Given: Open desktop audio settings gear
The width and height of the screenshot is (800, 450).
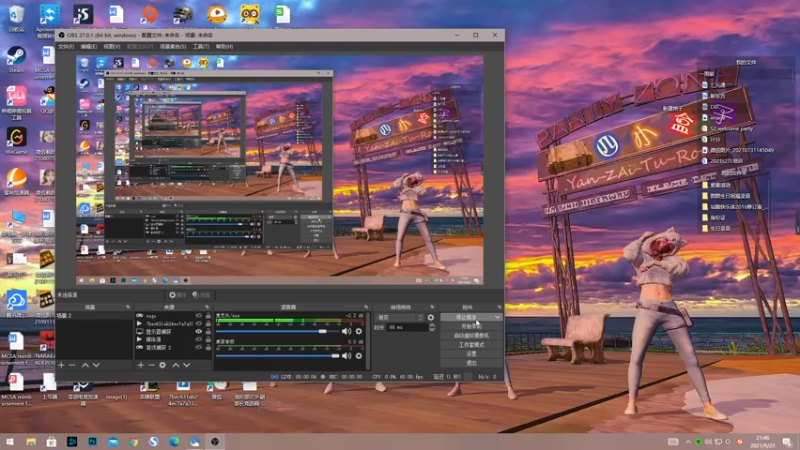Looking at the screenshot, I should (359, 356).
